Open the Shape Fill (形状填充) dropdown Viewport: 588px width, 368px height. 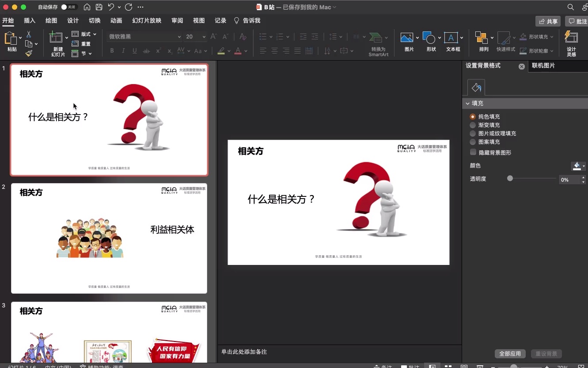[x=536, y=37]
